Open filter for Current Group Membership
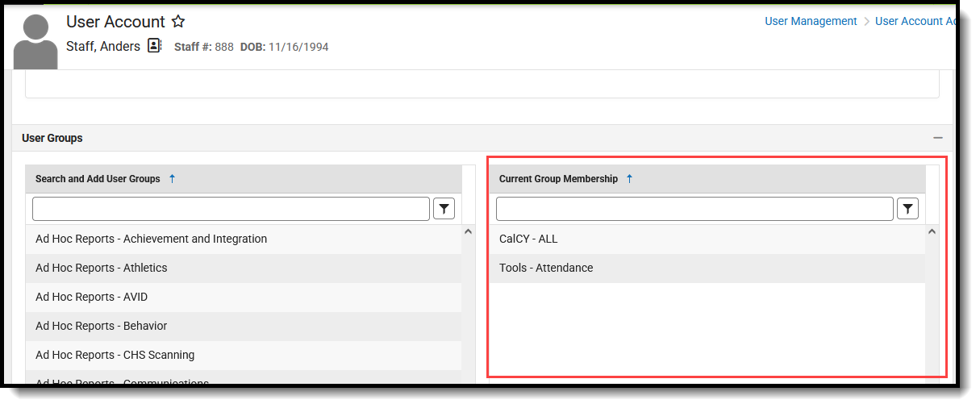The image size is (980, 408). click(x=907, y=209)
